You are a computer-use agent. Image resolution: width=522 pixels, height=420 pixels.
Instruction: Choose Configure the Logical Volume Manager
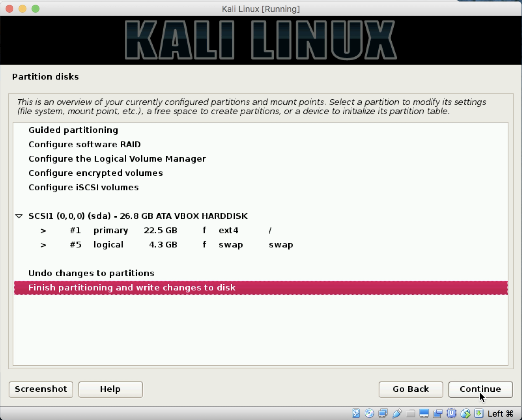pyautogui.click(x=261, y=159)
